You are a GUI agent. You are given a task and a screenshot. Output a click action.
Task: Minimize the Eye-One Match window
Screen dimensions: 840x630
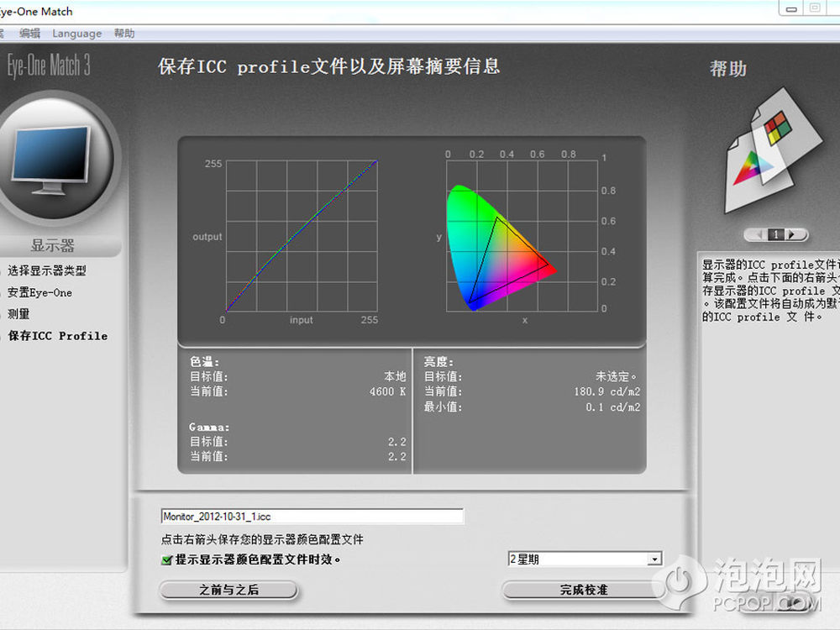coord(791,9)
